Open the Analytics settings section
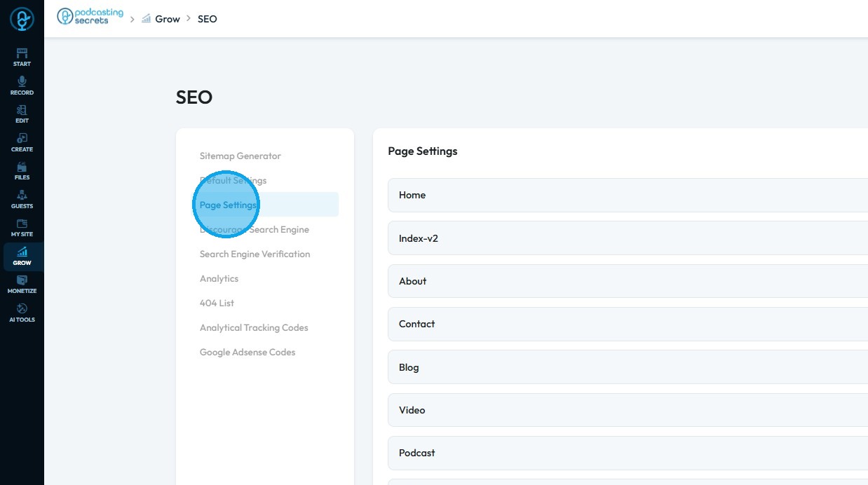Image resolution: width=868 pixels, height=485 pixels. (219, 278)
